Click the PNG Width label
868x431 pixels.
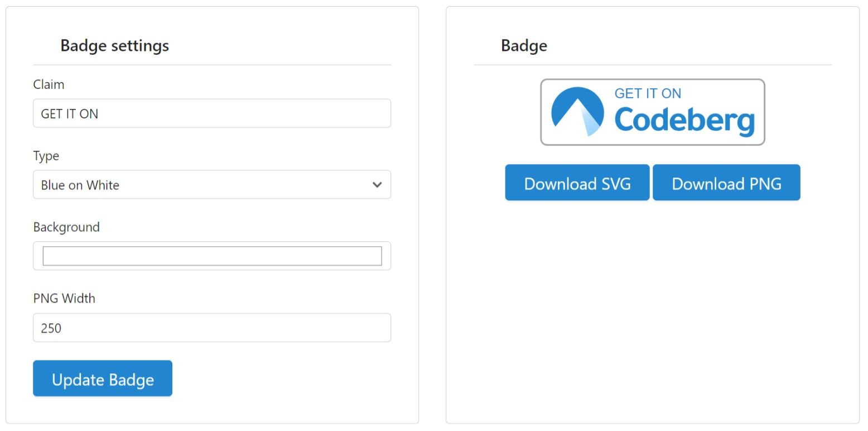tap(64, 298)
